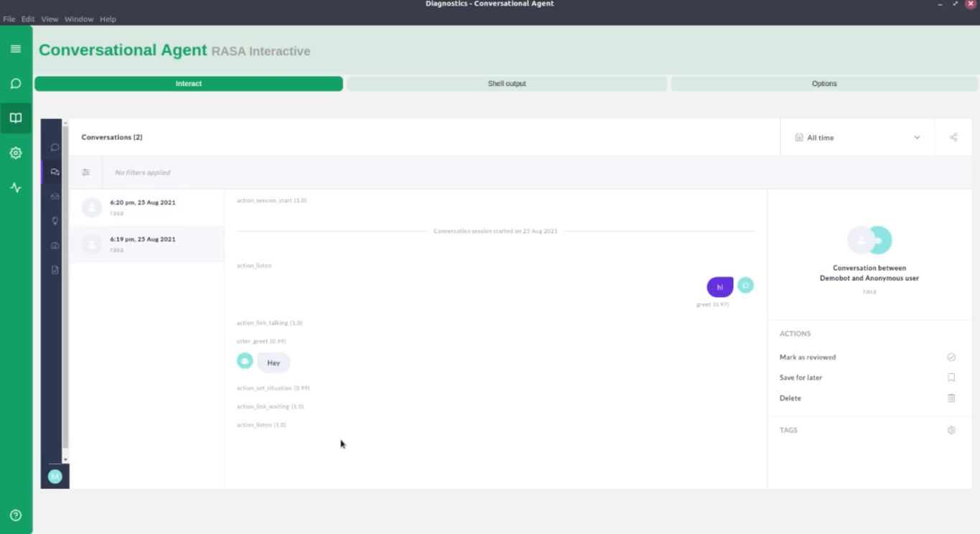Open the chat bubble icon in green sidebar

pos(16,84)
